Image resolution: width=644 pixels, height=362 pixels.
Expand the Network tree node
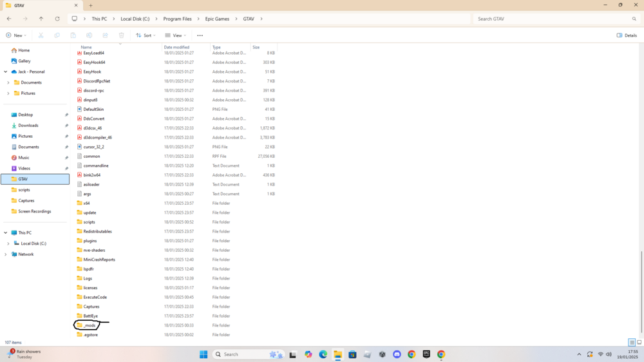pyautogui.click(x=6, y=254)
